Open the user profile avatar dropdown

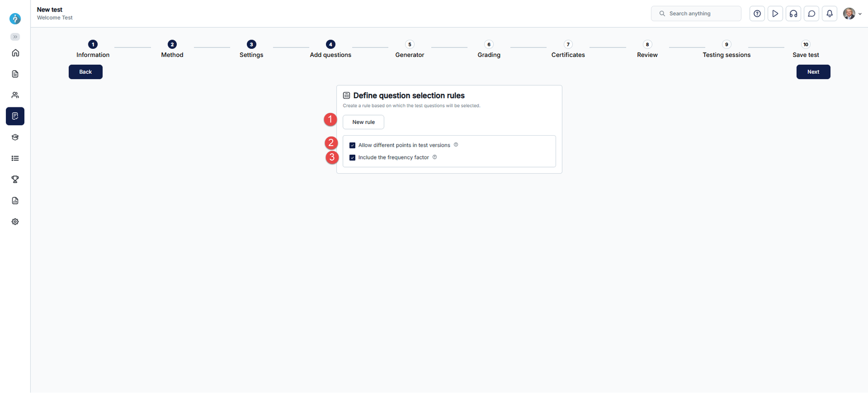pos(852,14)
